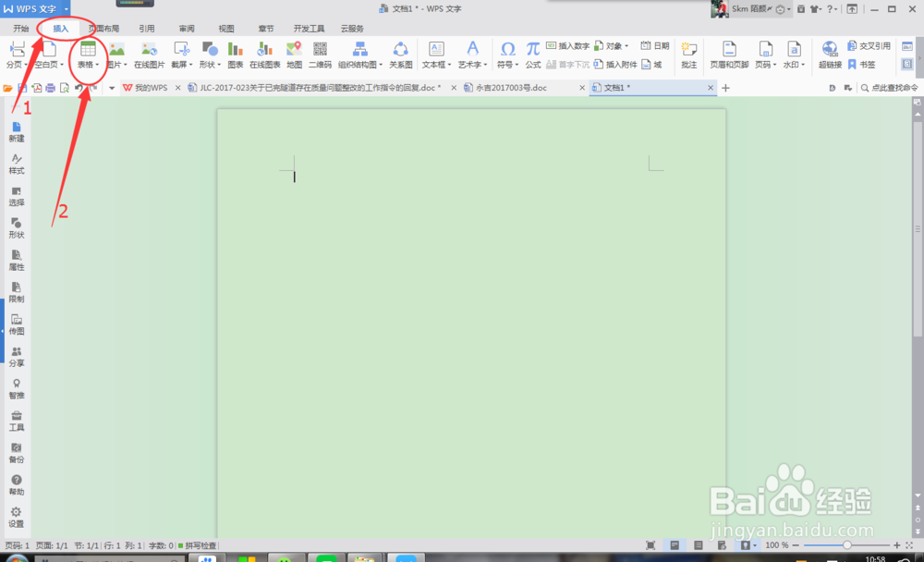924x562 pixels.
Task: Insert a field with 域
Action: click(x=651, y=65)
